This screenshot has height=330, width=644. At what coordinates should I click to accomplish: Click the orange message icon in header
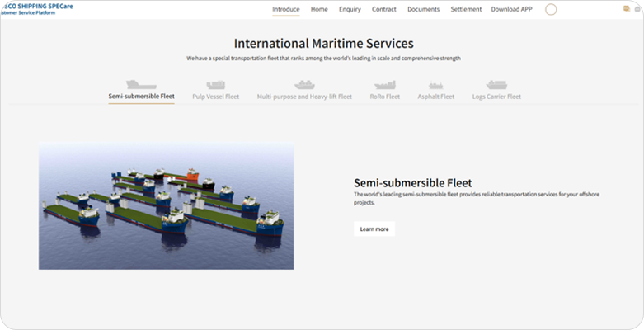tap(626, 9)
